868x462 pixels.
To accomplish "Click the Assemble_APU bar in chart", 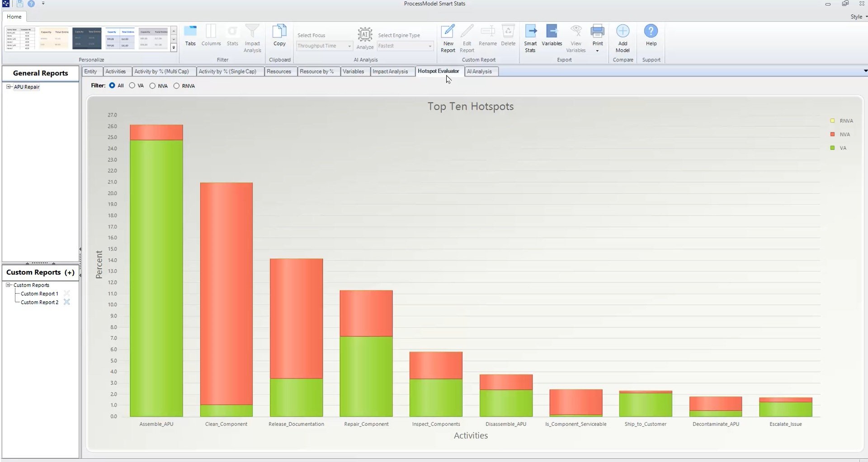I will tap(156, 271).
